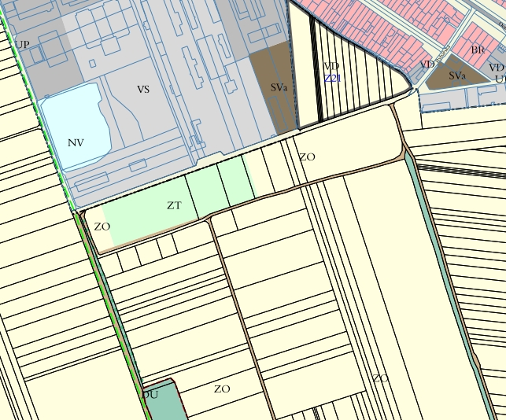The height and width of the screenshot is (420, 506).
Task: Click the SVa label below BR
Action: coord(457,76)
